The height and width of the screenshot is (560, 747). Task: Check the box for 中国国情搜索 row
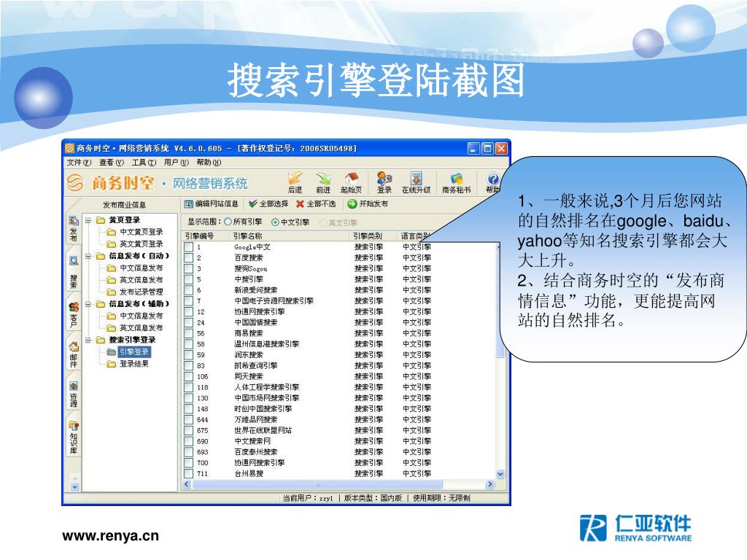click(x=189, y=322)
